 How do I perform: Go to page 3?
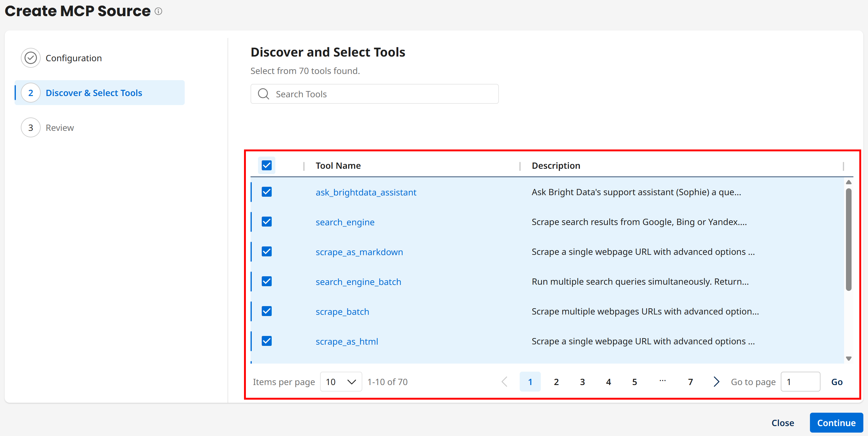582,382
